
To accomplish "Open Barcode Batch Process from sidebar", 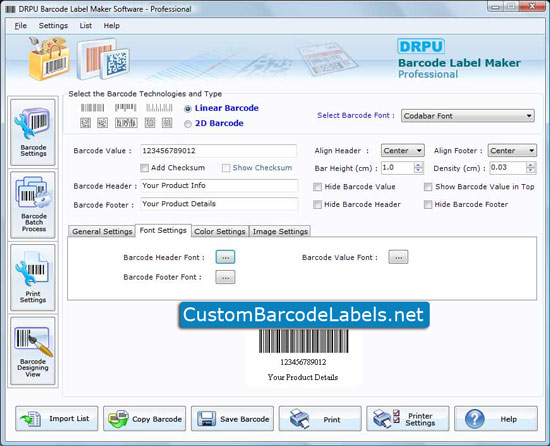I will pyautogui.click(x=33, y=205).
